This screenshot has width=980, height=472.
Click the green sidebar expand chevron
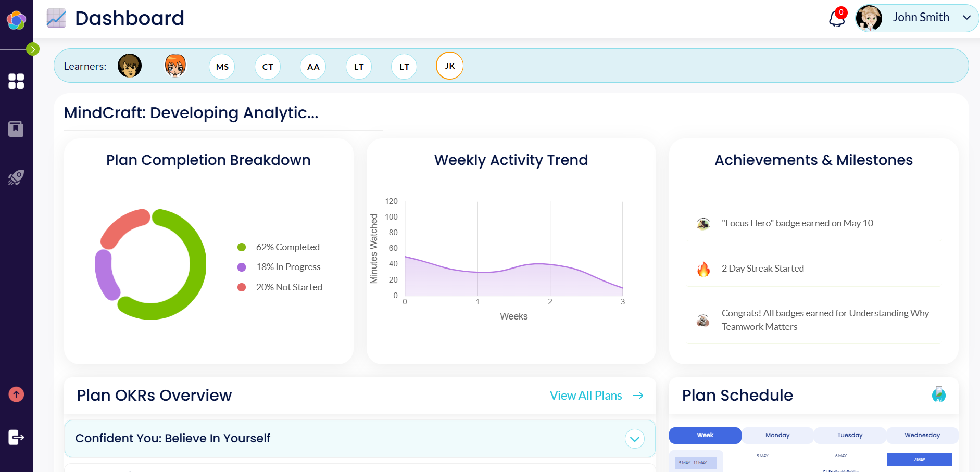[33, 49]
